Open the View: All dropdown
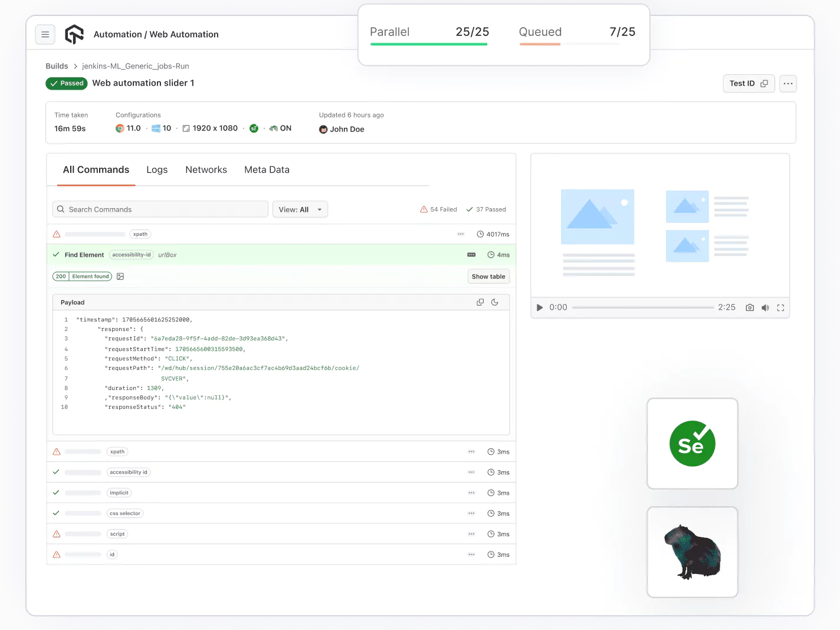This screenshot has height=630, width=840. click(x=300, y=209)
